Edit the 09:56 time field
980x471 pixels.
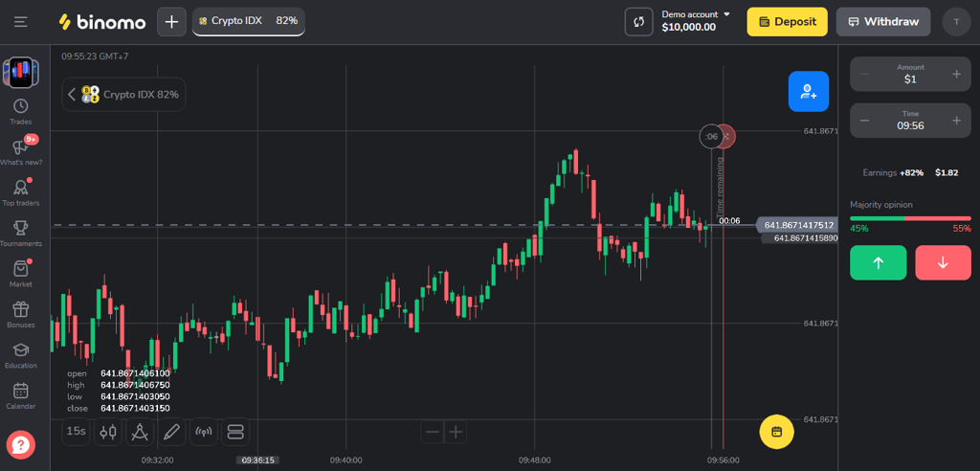(910, 121)
